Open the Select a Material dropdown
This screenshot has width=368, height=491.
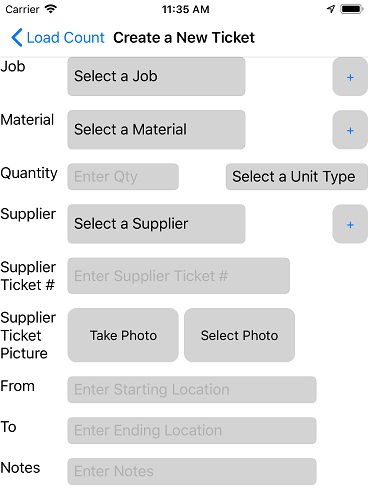pyautogui.click(x=156, y=130)
